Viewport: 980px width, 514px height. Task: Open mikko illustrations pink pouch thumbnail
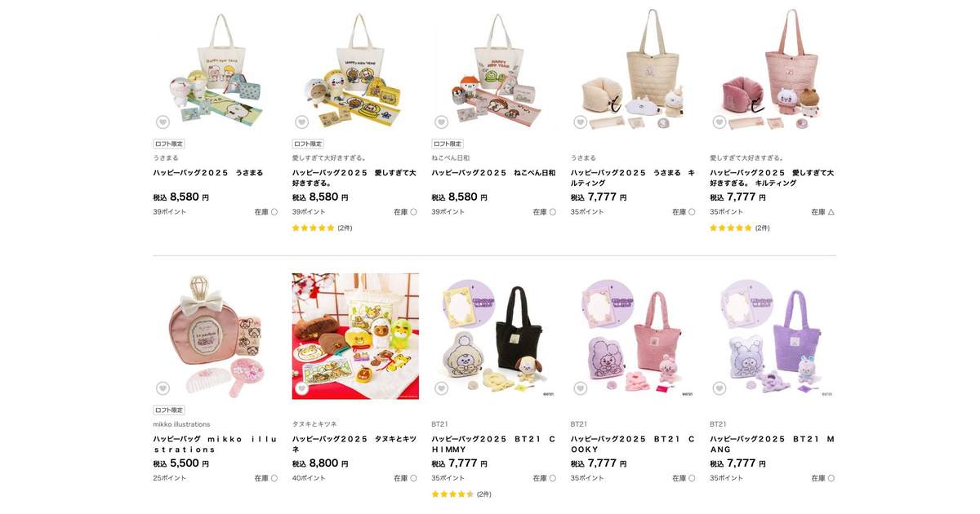click(x=216, y=336)
